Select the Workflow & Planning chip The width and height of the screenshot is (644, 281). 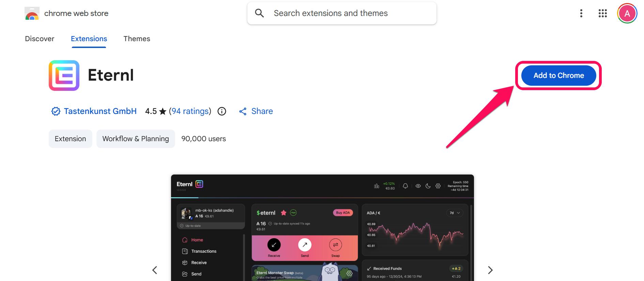pos(136,139)
